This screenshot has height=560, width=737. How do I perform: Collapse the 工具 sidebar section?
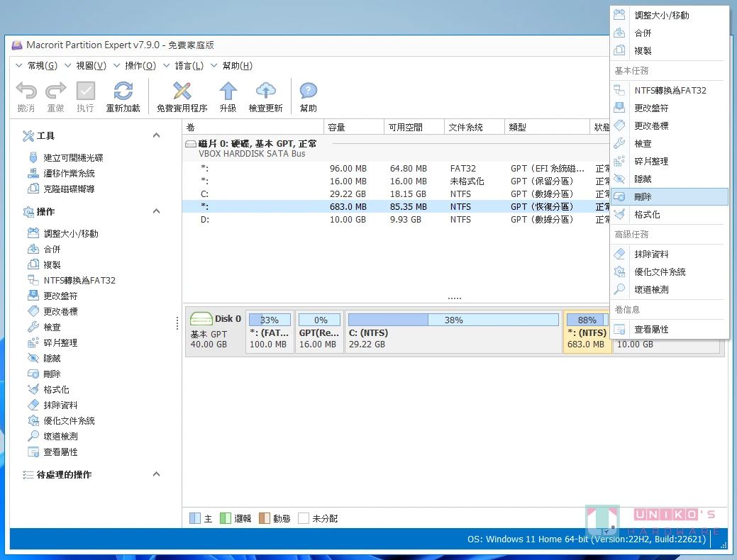click(x=157, y=135)
